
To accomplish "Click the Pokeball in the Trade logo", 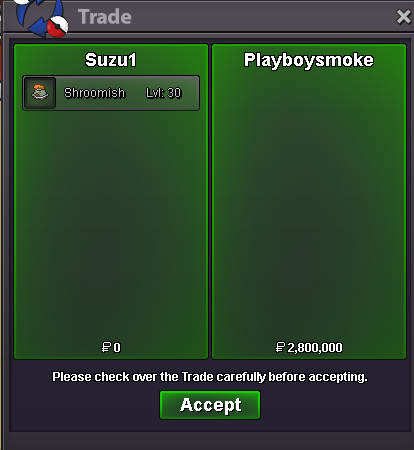I will tap(57, 27).
